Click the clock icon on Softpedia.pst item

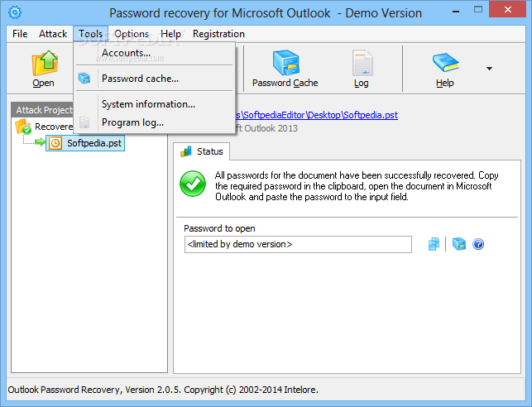(x=55, y=143)
